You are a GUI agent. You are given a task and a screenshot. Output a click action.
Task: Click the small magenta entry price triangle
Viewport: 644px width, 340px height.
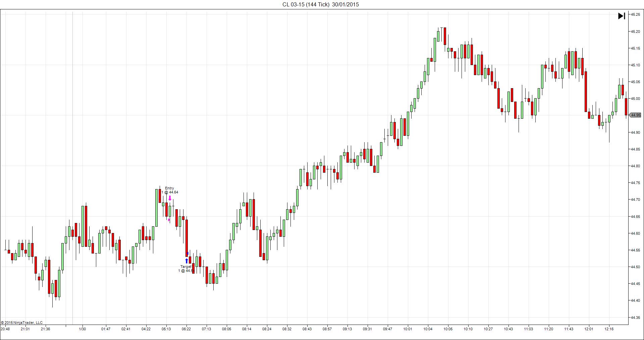169,220
